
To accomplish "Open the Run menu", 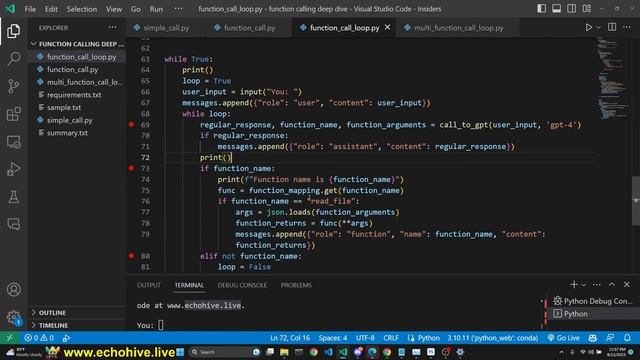I will click(x=156, y=9).
